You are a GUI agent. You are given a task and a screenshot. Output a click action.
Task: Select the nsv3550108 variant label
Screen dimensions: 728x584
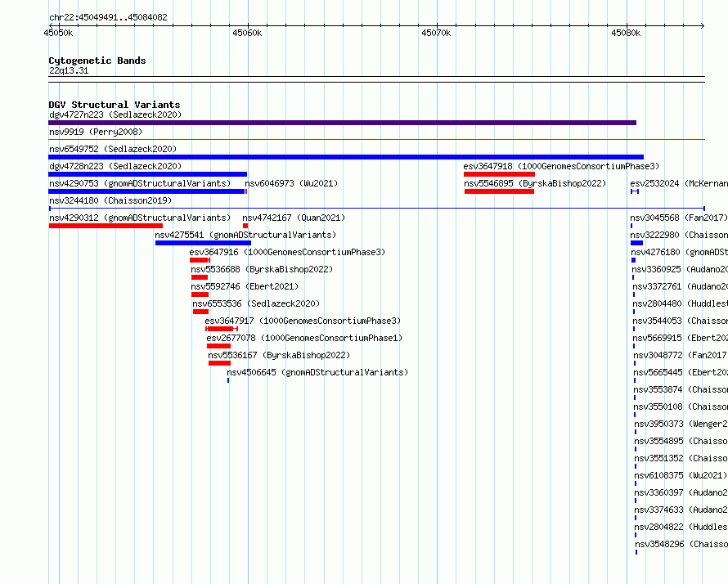click(681, 407)
